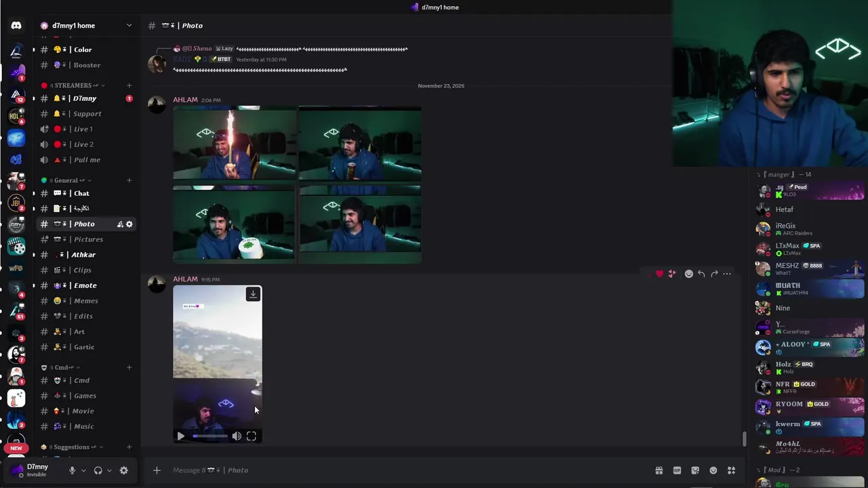Open the Games channel

(86, 396)
